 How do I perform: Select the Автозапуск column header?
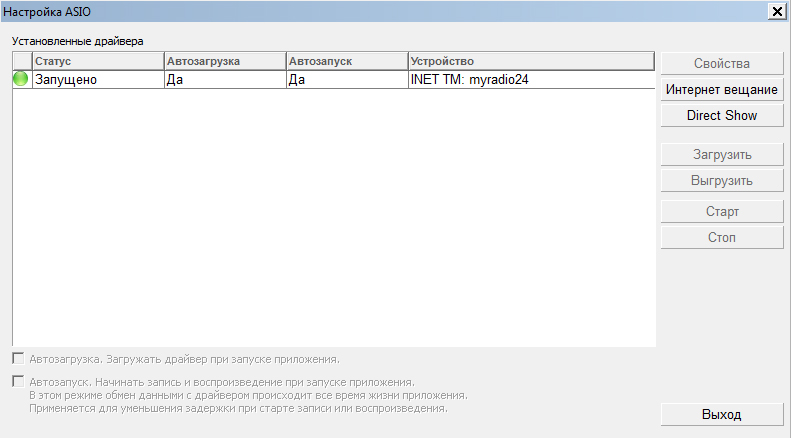pos(347,61)
